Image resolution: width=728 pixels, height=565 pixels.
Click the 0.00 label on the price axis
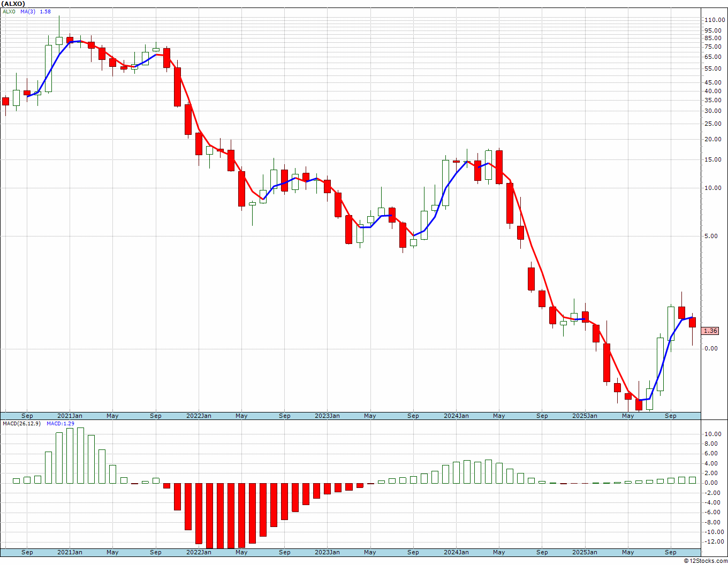coord(711,348)
